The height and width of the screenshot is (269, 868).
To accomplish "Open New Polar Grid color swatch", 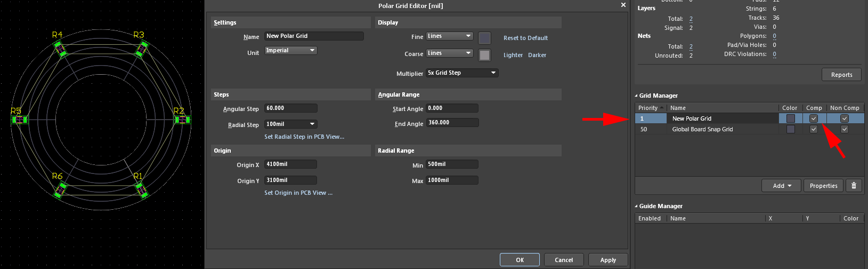I will pos(791,118).
